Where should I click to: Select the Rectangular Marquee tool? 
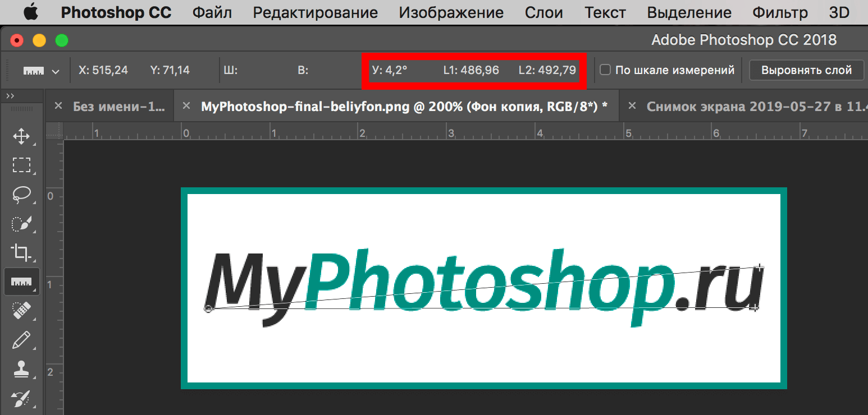coord(21,165)
